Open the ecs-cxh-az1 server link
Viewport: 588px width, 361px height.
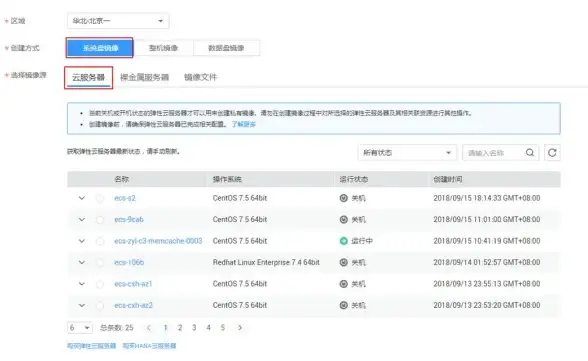(133, 284)
